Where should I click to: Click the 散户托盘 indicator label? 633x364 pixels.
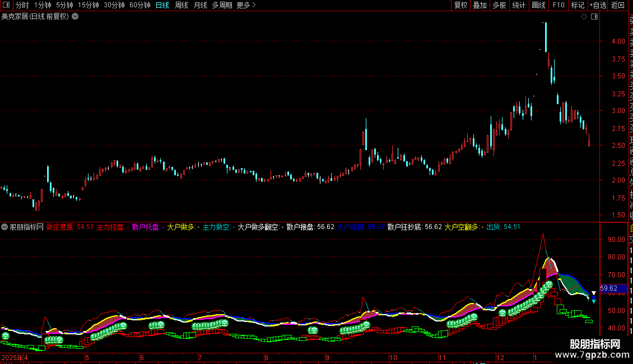(x=148, y=227)
